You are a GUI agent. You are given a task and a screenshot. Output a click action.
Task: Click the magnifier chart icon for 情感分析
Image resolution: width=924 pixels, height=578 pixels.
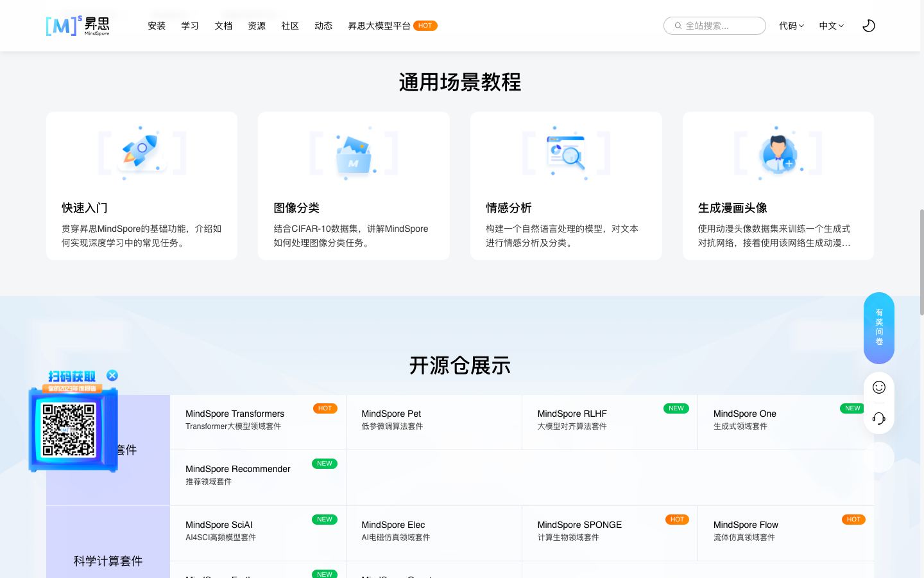(566, 153)
